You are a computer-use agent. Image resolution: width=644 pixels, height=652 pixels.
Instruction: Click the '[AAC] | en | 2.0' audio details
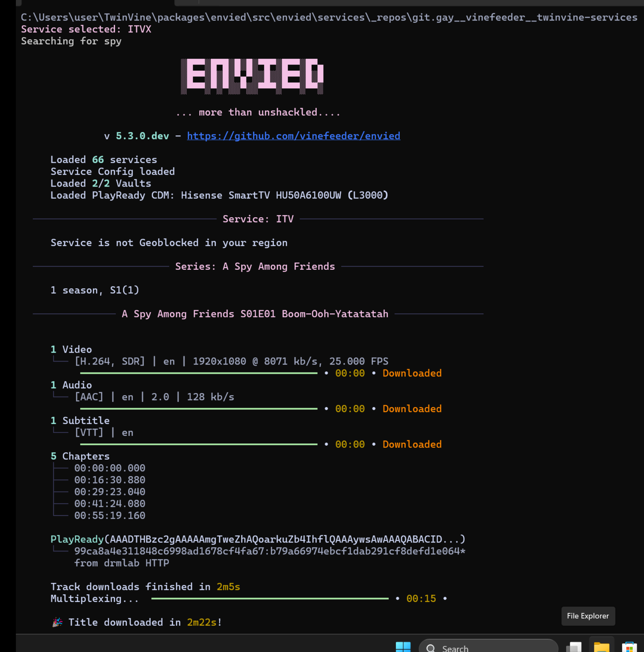click(x=154, y=397)
